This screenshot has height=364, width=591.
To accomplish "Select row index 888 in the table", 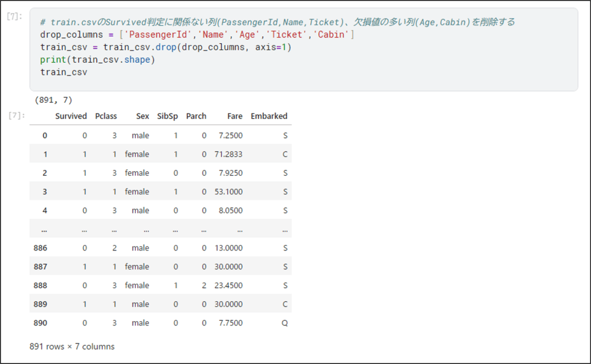I will coord(40,285).
